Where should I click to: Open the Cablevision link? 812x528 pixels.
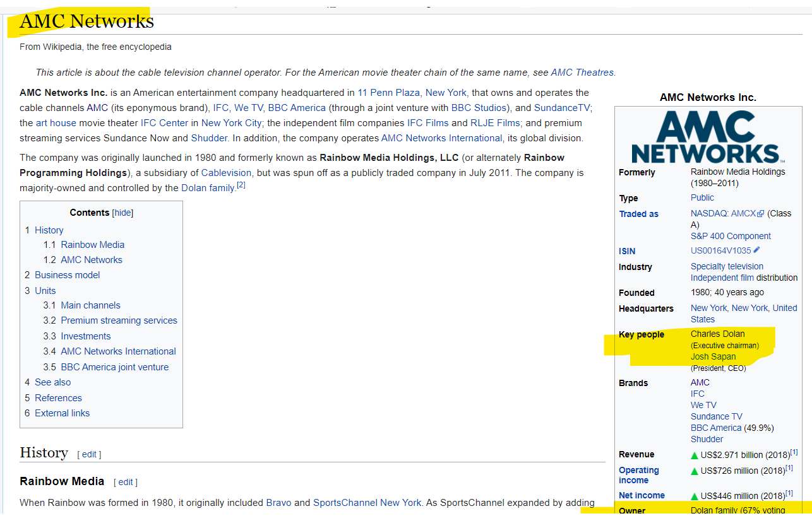click(227, 173)
